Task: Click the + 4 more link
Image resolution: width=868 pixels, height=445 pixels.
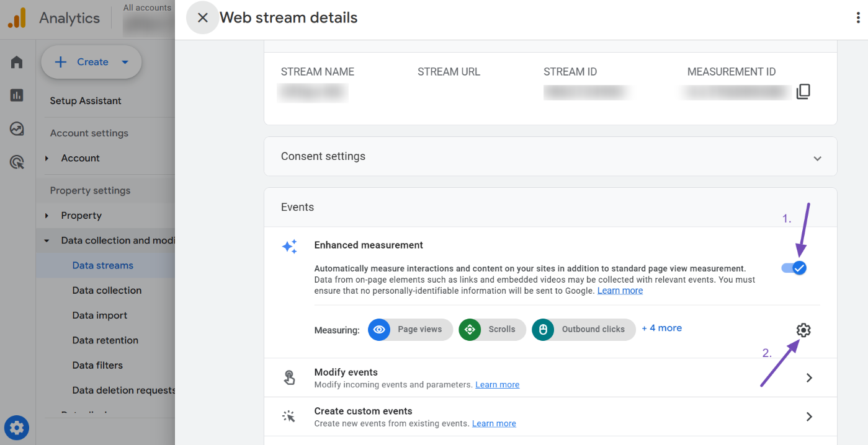Action: pyautogui.click(x=661, y=328)
